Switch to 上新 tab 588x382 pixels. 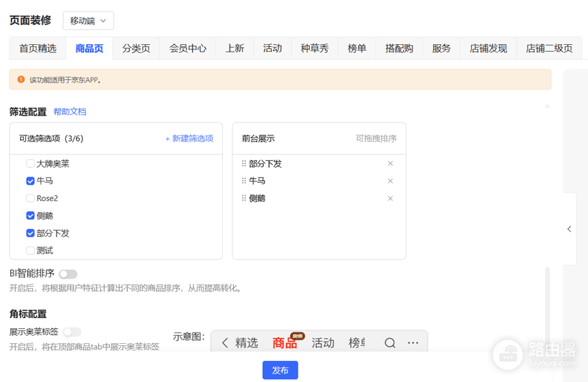tap(235, 48)
